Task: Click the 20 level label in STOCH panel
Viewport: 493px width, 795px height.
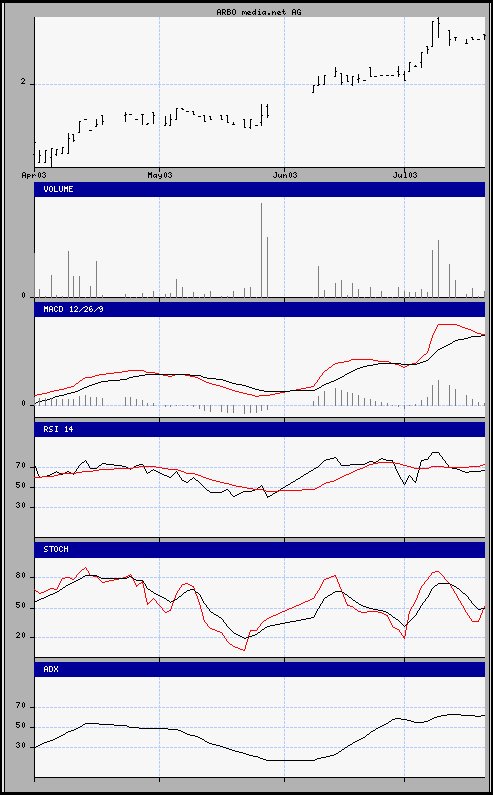Action: click(21, 637)
